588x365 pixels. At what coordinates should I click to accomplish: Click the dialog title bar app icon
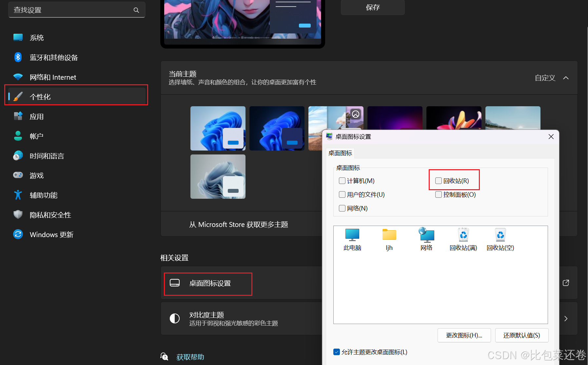coord(329,136)
